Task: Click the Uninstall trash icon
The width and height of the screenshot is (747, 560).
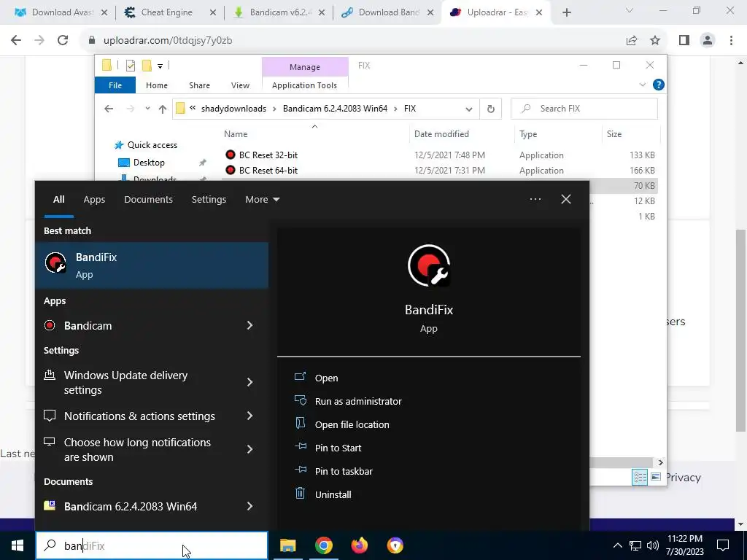Action: coord(300,494)
